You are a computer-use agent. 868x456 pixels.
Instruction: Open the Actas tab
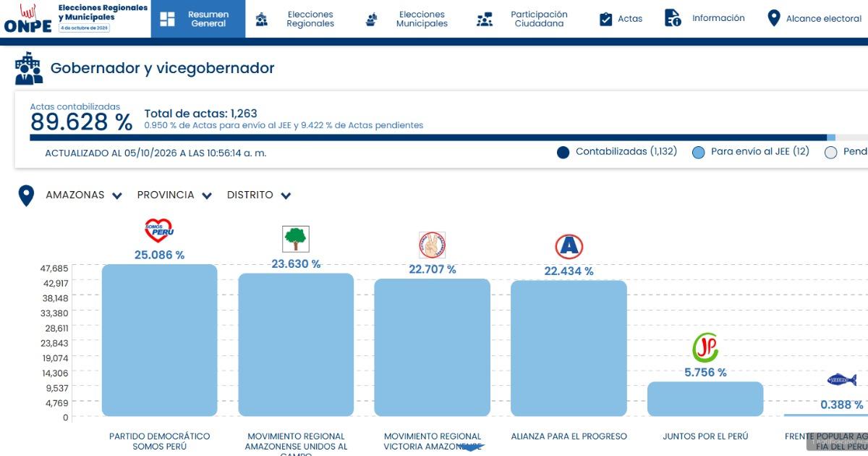[x=621, y=19]
